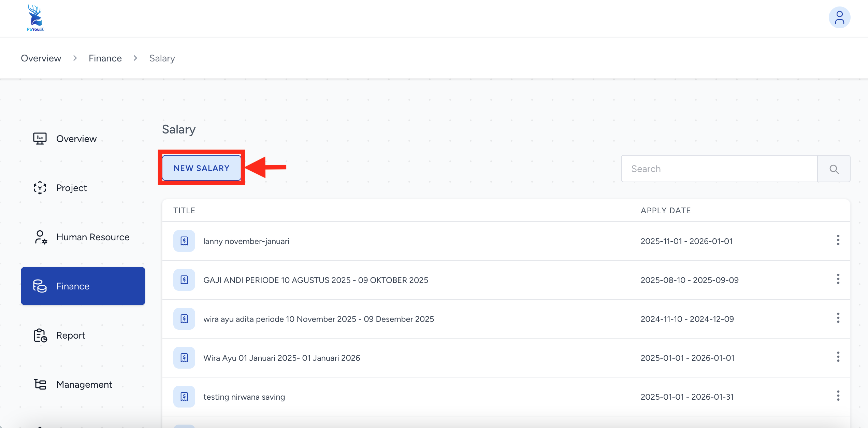Go to Project sidebar item
The image size is (868, 428).
pyautogui.click(x=71, y=188)
